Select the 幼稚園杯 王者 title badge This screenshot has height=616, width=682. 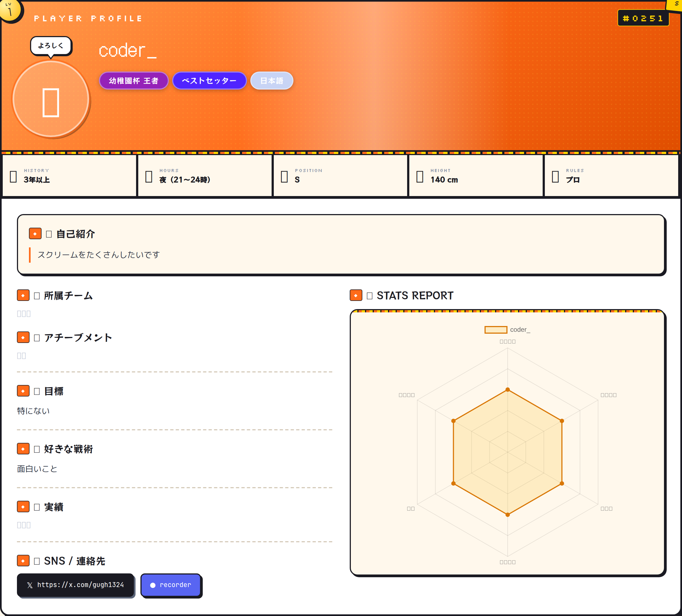coord(134,81)
